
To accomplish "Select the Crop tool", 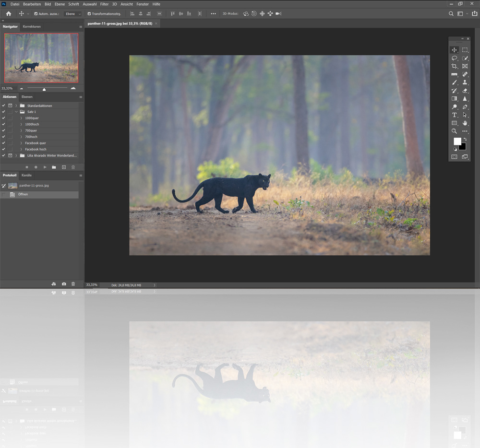I will [x=454, y=66].
